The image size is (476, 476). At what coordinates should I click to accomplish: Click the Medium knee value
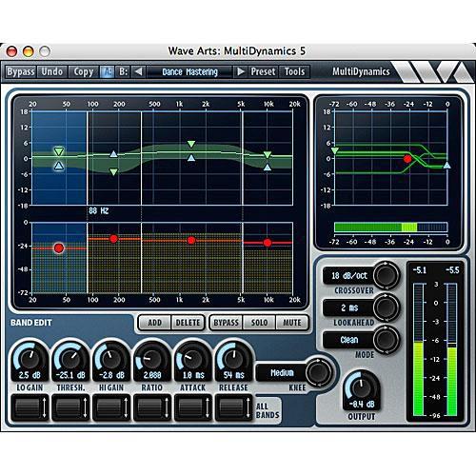coord(282,372)
